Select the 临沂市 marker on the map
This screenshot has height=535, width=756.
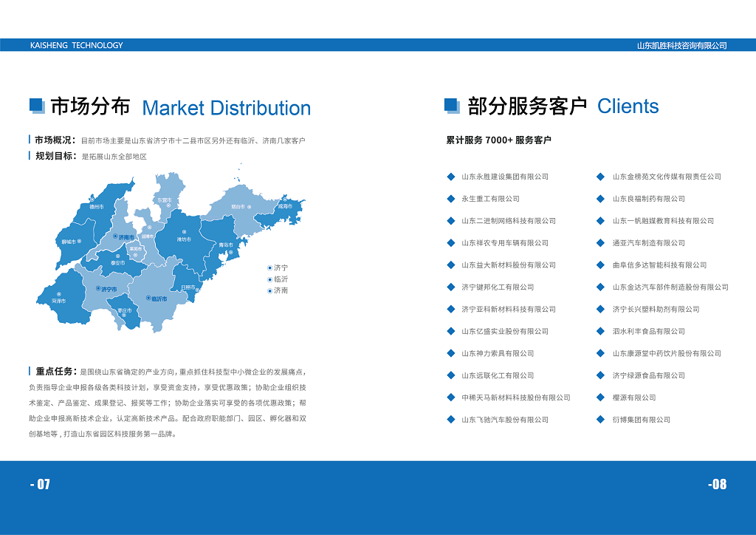pyautogui.click(x=149, y=299)
